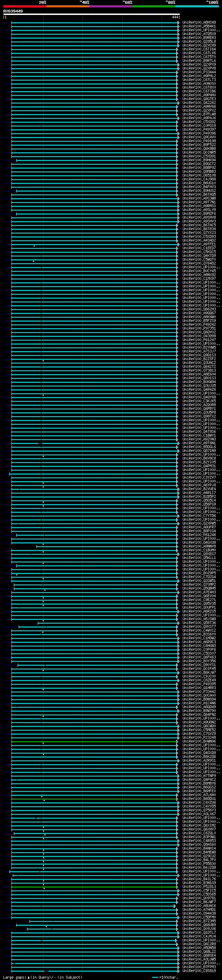Screen dimensions: 222x980
Task: Open hit UniRef100_A8HS48
Action: coord(199,23)
